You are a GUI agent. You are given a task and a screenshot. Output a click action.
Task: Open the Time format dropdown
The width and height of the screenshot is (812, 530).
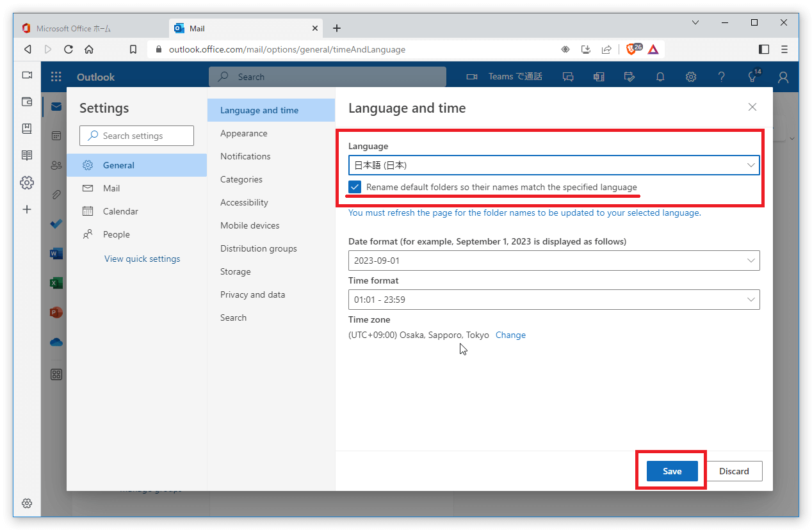tap(554, 300)
